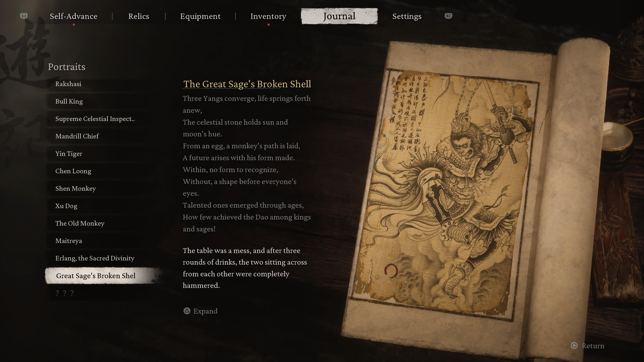Click the R1 next-tab button icon
This screenshot has height=362, width=644.
(x=448, y=16)
